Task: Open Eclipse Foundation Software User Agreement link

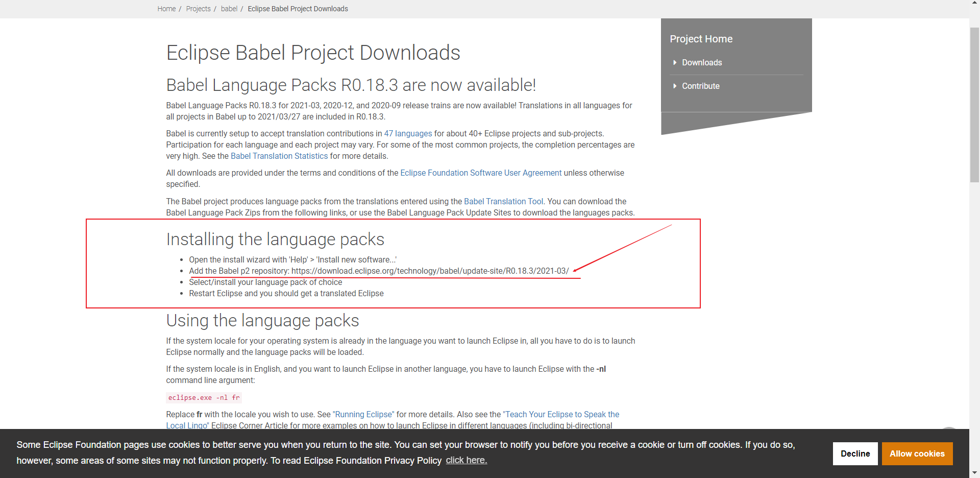Action: tap(481, 173)
